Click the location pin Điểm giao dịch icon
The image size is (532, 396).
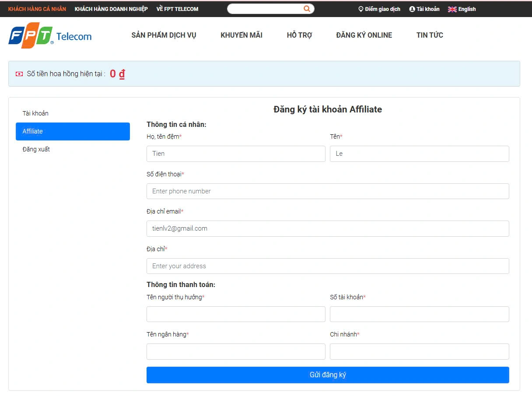click(x=361, y=9)
